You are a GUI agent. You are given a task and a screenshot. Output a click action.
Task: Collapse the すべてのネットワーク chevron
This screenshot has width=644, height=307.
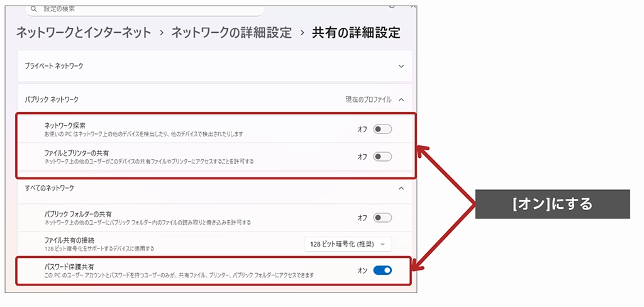(x=402, y=187)
